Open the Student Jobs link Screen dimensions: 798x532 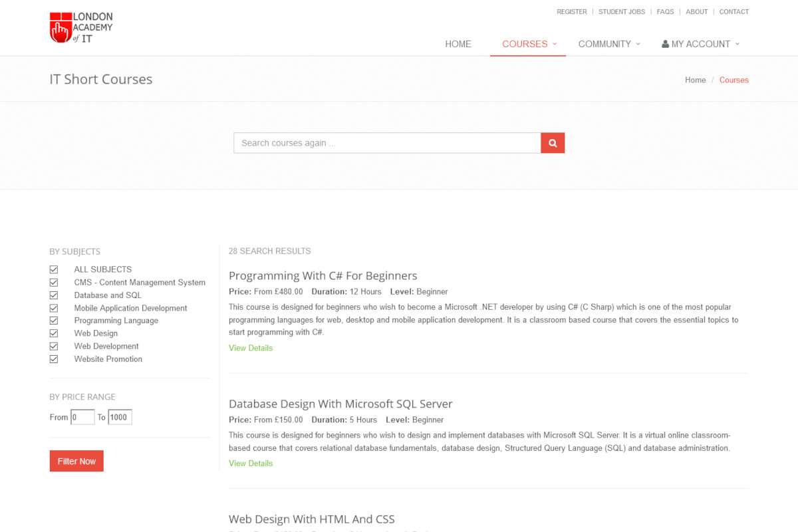pyautogui.click(x=621, y=12)
